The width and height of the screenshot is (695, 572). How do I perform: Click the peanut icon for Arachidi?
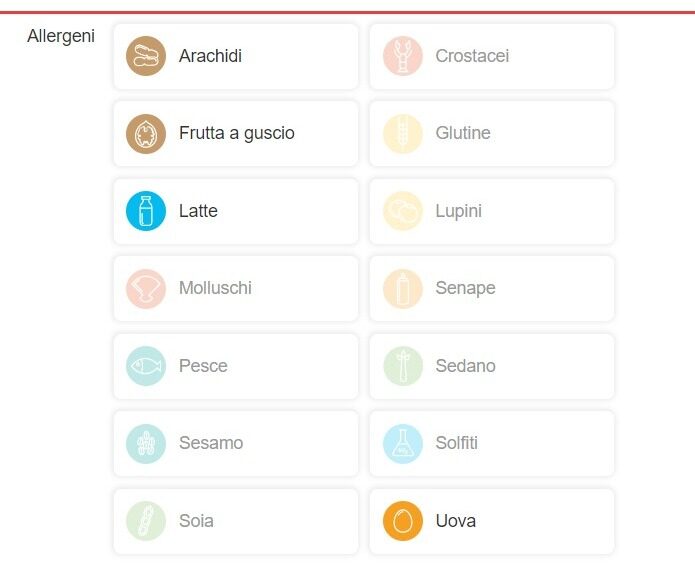[146, 56]
